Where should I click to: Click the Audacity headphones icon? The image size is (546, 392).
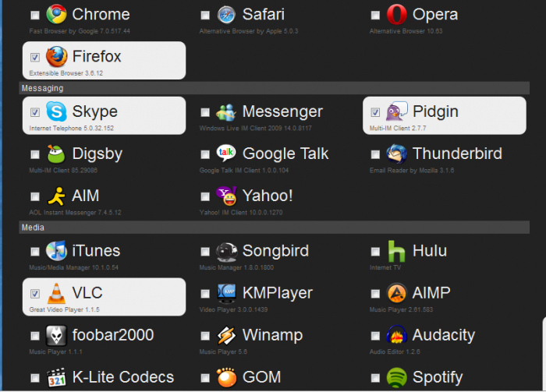(396, 335)
